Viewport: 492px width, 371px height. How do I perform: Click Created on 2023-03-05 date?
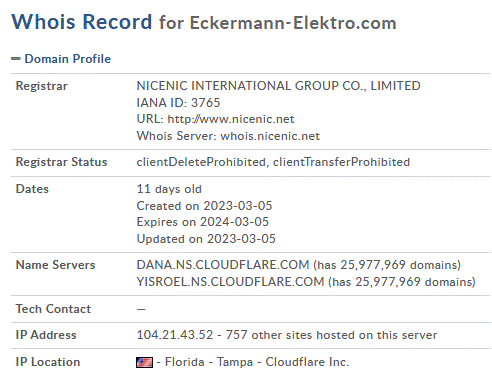pyautogui.click(x=204, y=206)
